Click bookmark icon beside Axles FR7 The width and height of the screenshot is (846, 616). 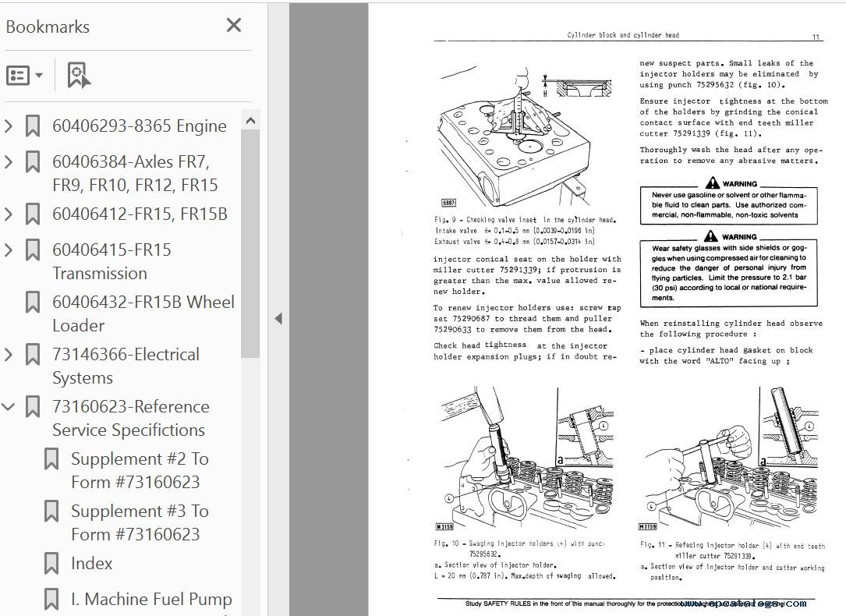coord(33,162)
